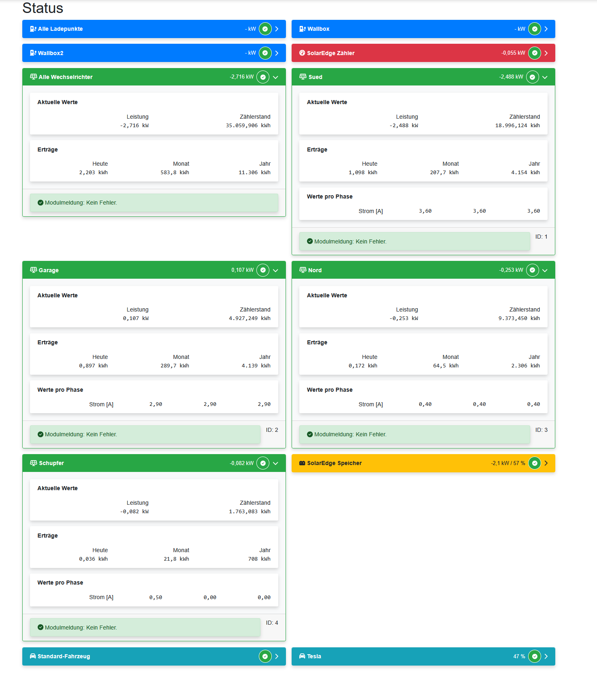Click the Tesla header title
597x700 pixels.
(314, 656)
